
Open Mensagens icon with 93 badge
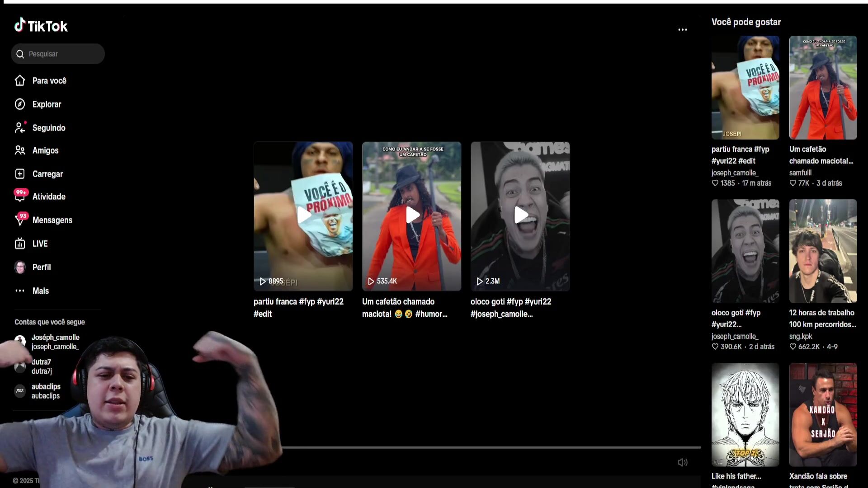pos(20,220)
